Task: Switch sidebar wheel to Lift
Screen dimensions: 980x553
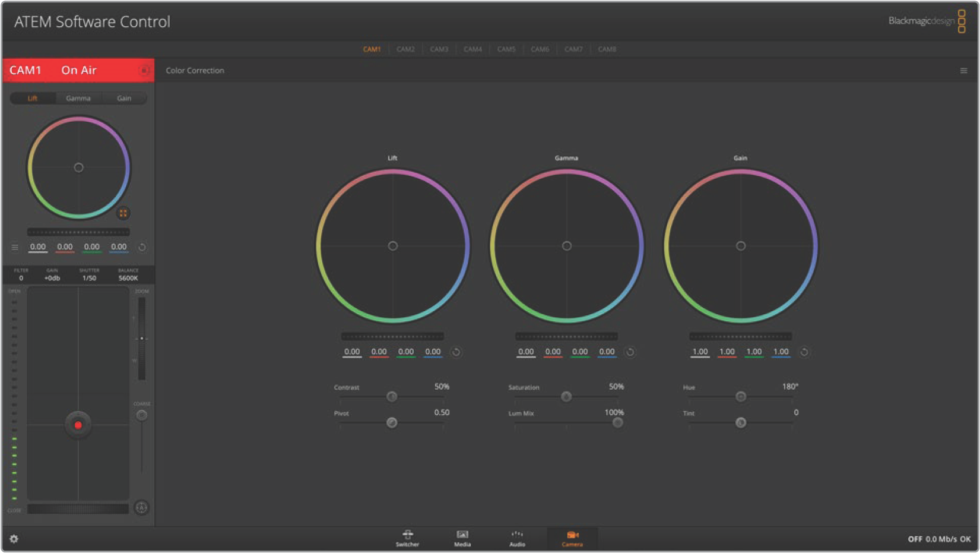Action: pos(33,99)
